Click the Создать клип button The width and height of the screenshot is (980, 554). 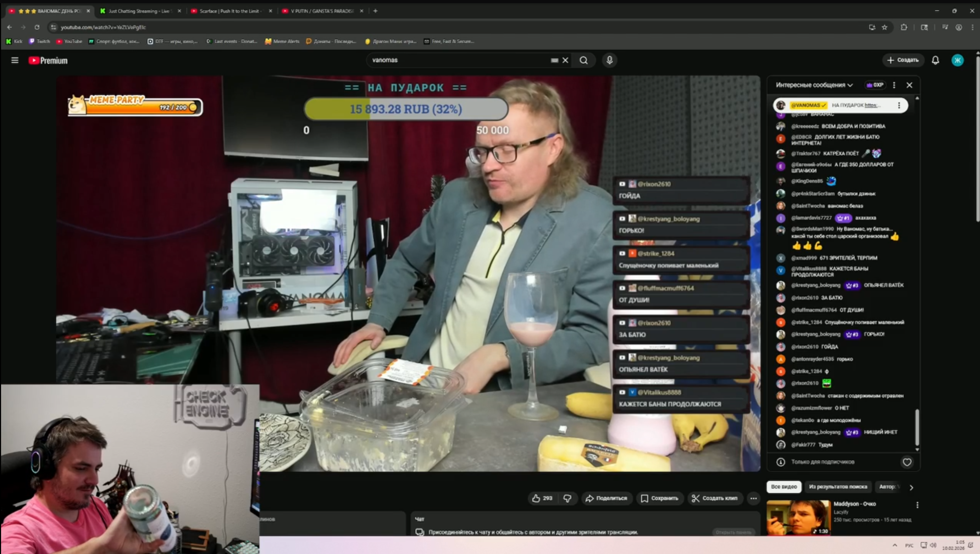[x=715, y=498]
